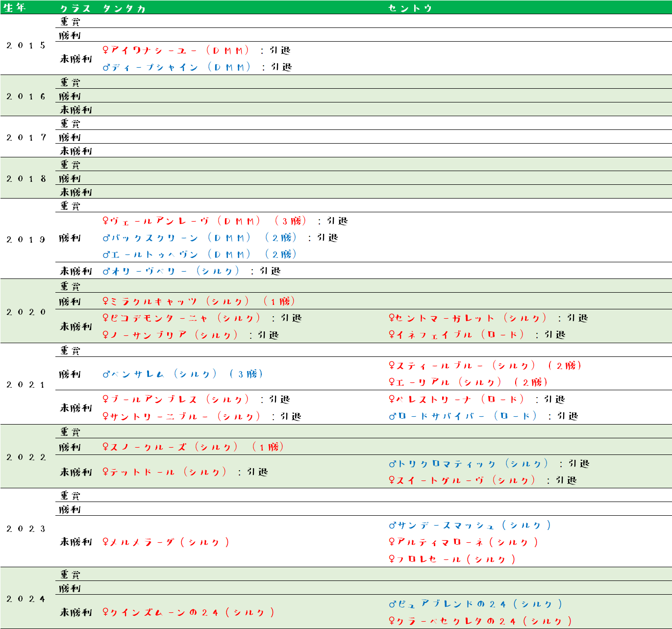This screenshot has width=672, height=629.
Task: Click horse name アイワナシーユー (DMM)
Action: (176, 50)
